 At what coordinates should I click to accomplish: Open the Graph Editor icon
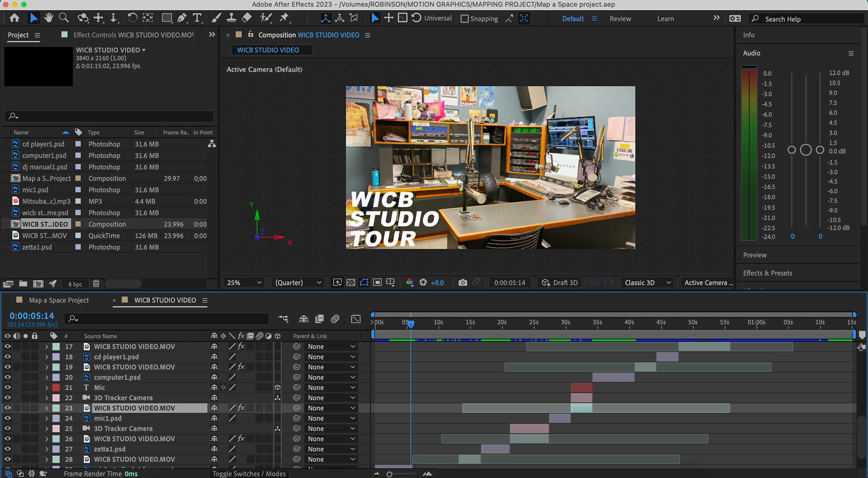[356, 319]
